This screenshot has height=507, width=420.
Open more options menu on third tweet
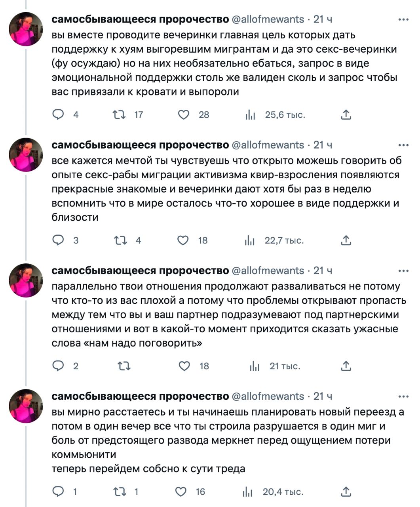(x=403, y=271)
